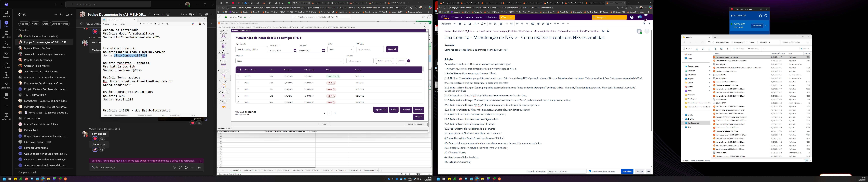
Task: Click page labels tag icon beside breadcrumb
Action: (x=603, y=31)
